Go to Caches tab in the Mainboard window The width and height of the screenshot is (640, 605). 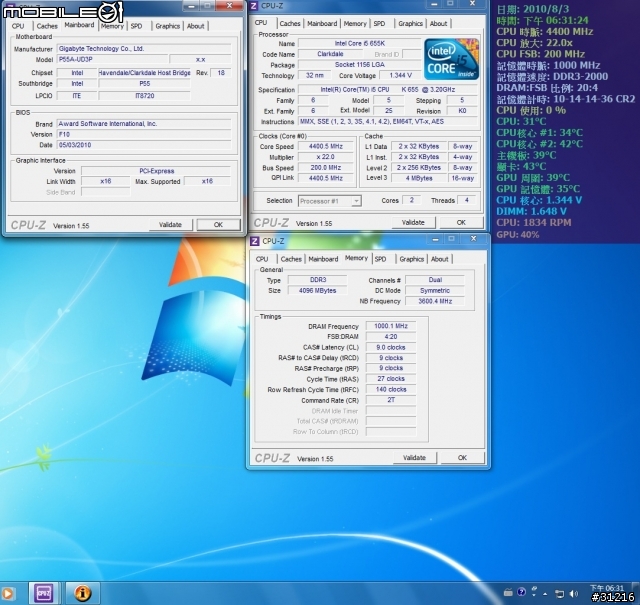[x=47, y=26]
